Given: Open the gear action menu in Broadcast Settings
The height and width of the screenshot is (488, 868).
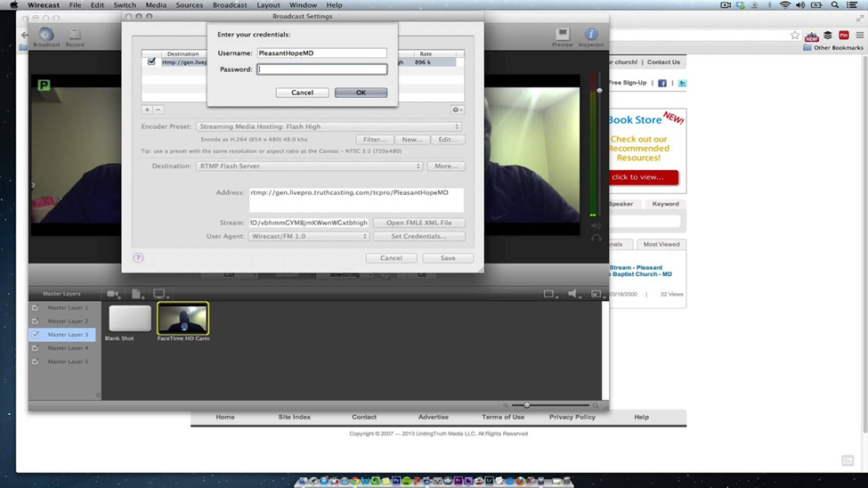Looking at the screenshot, I should (458, 110).
